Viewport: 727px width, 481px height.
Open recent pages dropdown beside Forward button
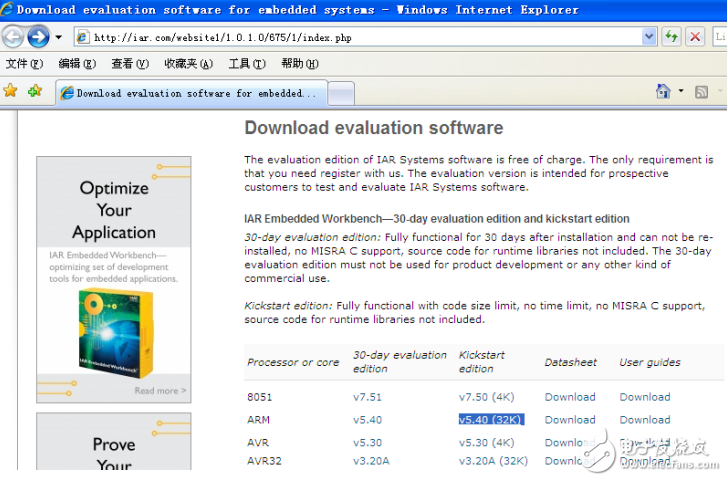click(x=58, y=37)
